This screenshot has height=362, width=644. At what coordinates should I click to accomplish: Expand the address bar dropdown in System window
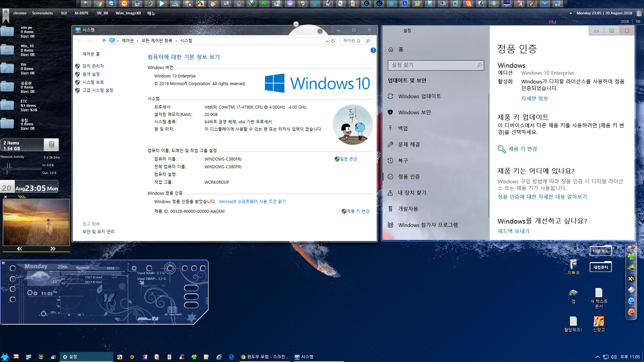point(327,41)
